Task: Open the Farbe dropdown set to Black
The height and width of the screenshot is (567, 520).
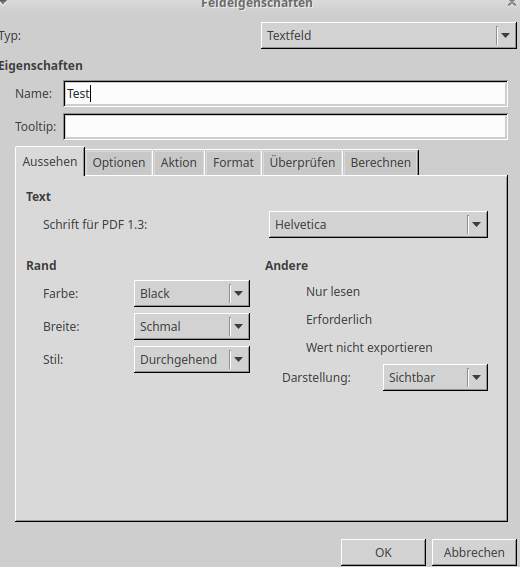Action: point(192,293)
